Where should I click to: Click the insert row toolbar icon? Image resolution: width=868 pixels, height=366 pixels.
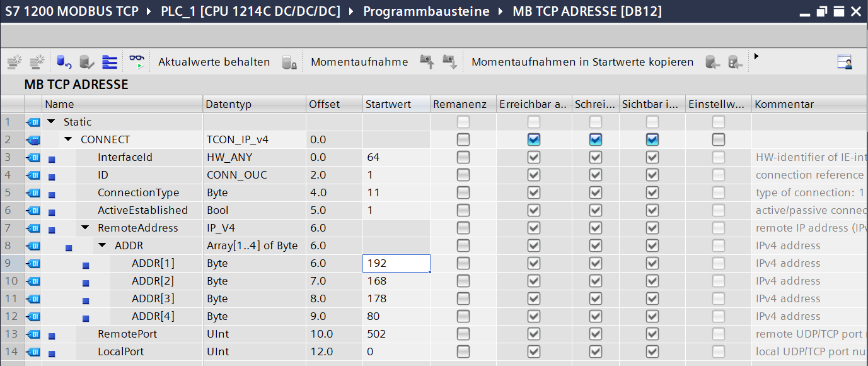(x=14, y=62)
